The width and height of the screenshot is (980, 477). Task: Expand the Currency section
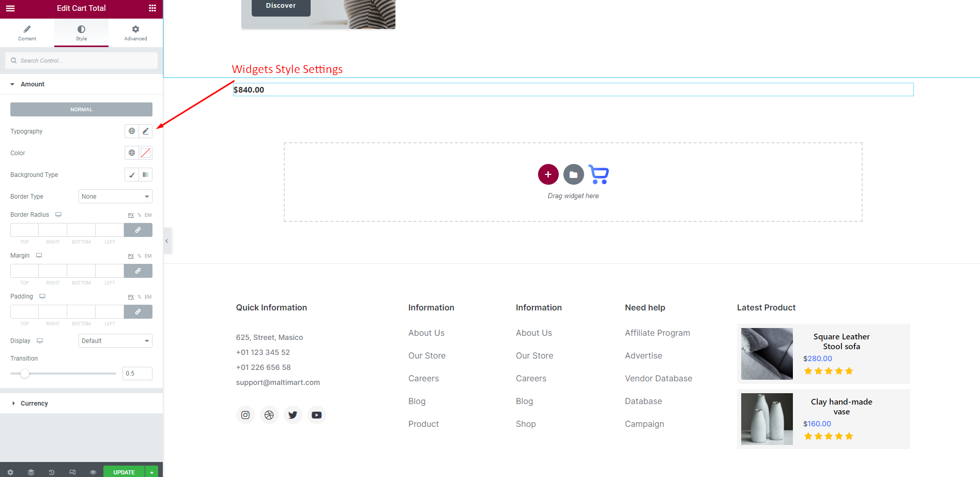pos(34,404)
